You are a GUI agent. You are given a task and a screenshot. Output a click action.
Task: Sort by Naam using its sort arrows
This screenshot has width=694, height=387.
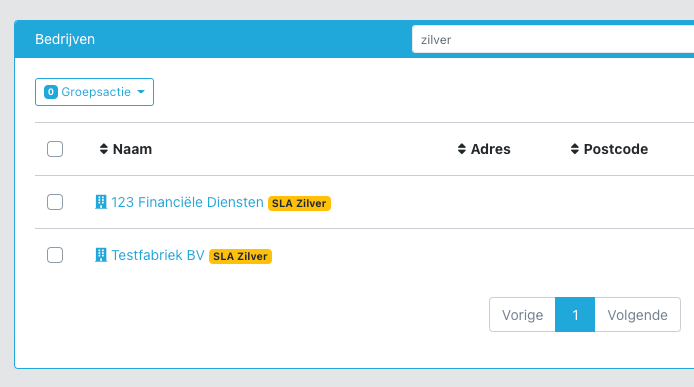coord(104,149)
